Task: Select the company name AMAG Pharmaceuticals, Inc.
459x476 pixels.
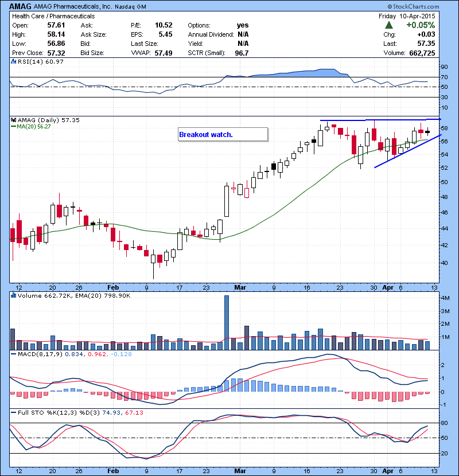Action: [x=73, y=6]
